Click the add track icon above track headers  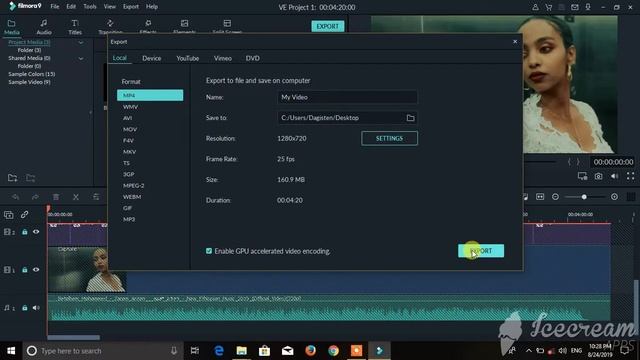click(9, 214)
